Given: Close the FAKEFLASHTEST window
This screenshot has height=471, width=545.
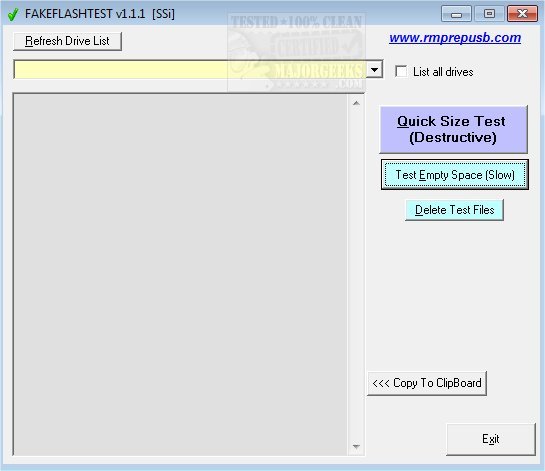Looking at the screenshot, I should pyautogui.click(x=522, y=14).
